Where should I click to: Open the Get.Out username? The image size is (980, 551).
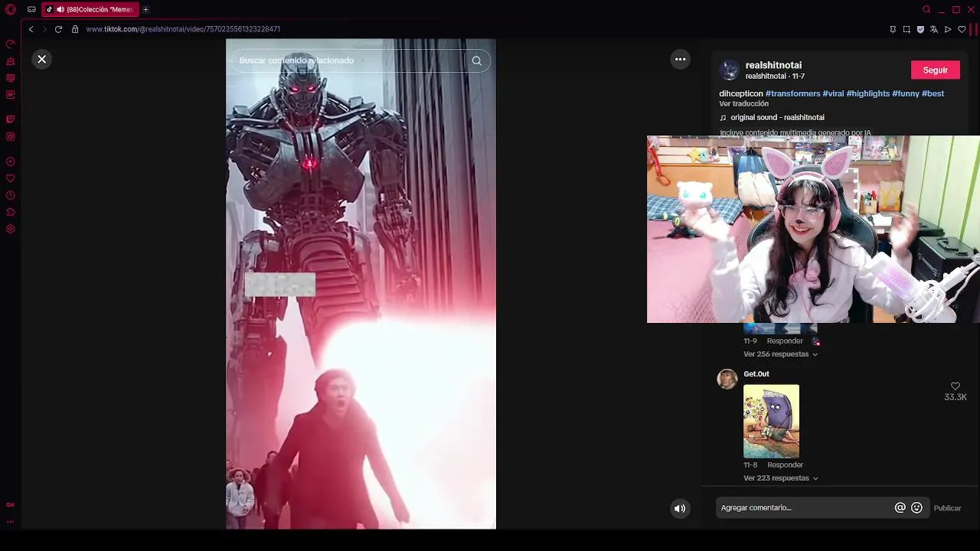pos(756,373)
